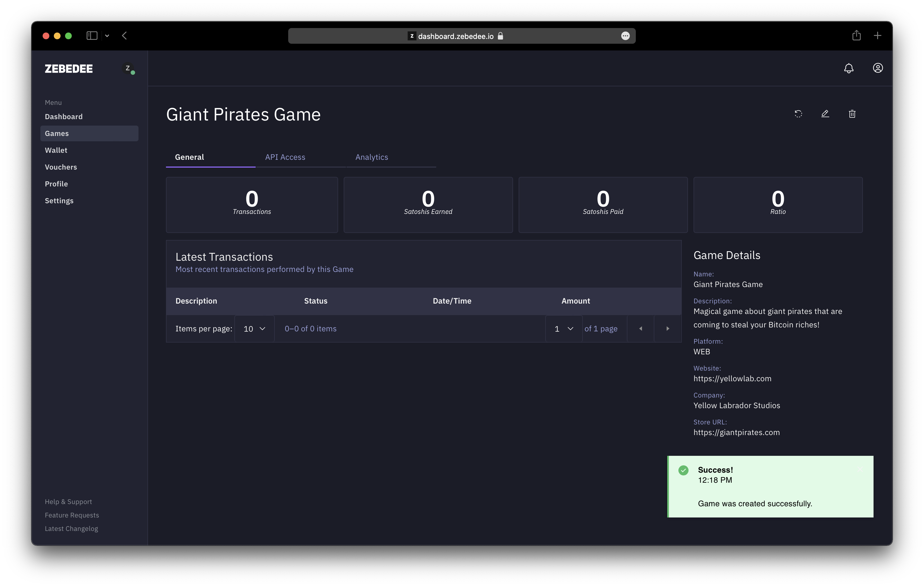
Task: Click the Latest Changelog link
Action: tap(71, 528)
